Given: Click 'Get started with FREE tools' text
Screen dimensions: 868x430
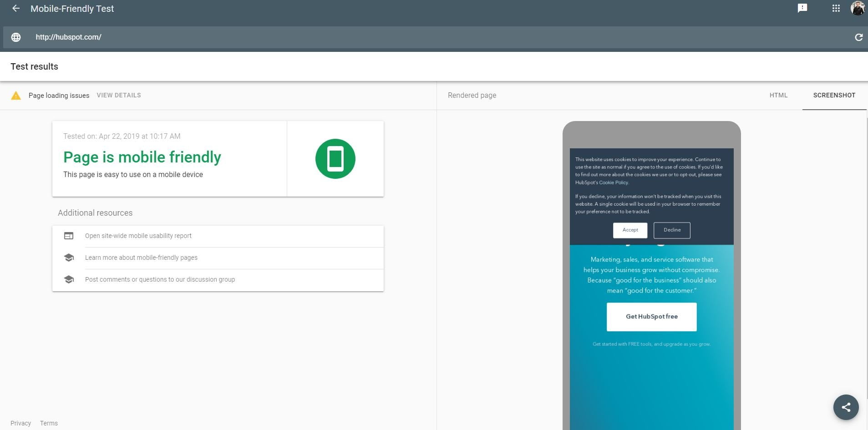Looking at the screenshot, I should (651, 344).
